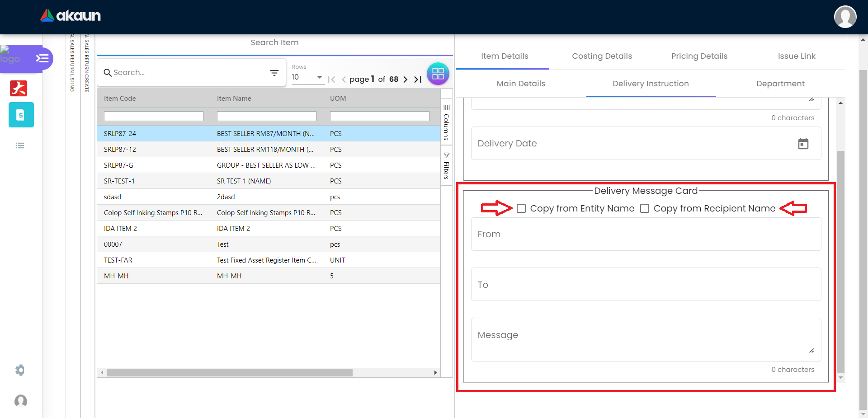Screen dimensions: 868x418
Task: Tick Copy from Recipient Name checkbox
Action: tap(645, 208)
